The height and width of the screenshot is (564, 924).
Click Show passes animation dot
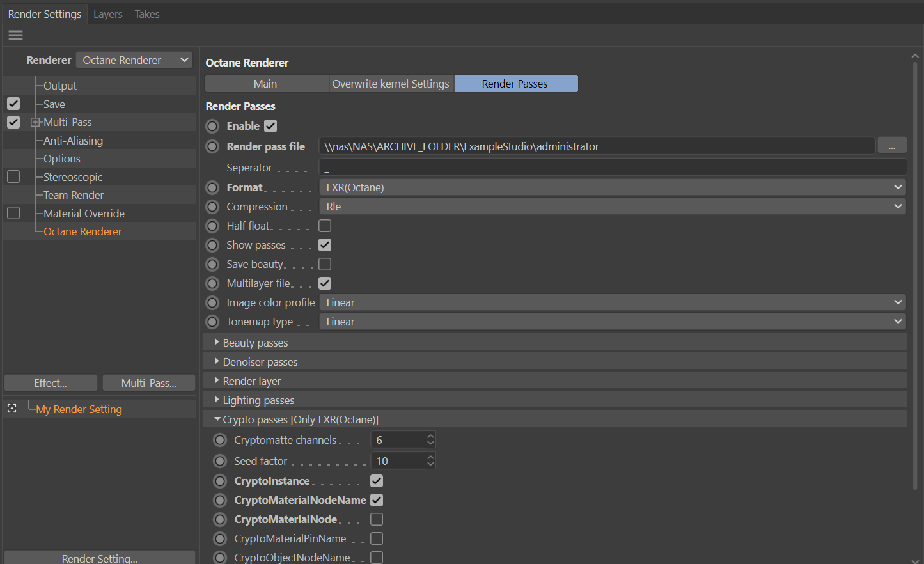click(213, 245)
